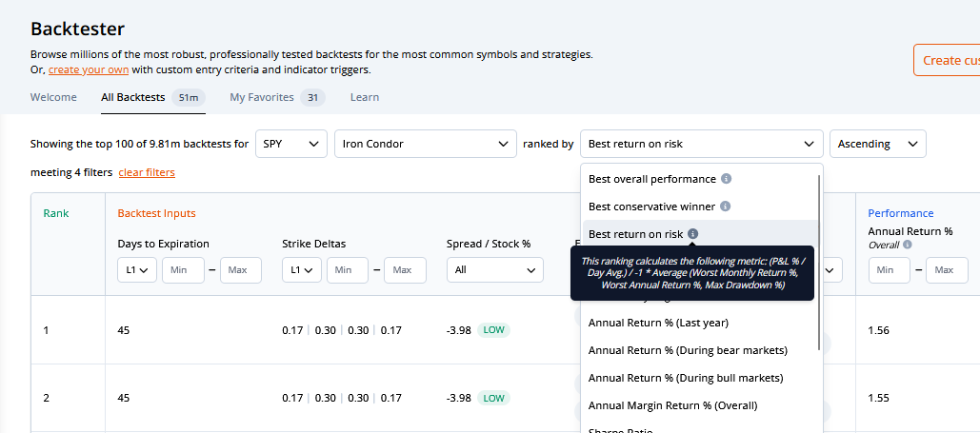Open the L1 dropdown under Days to Expiration
Viewport: 980px width, 433px height.
[137, 270]
